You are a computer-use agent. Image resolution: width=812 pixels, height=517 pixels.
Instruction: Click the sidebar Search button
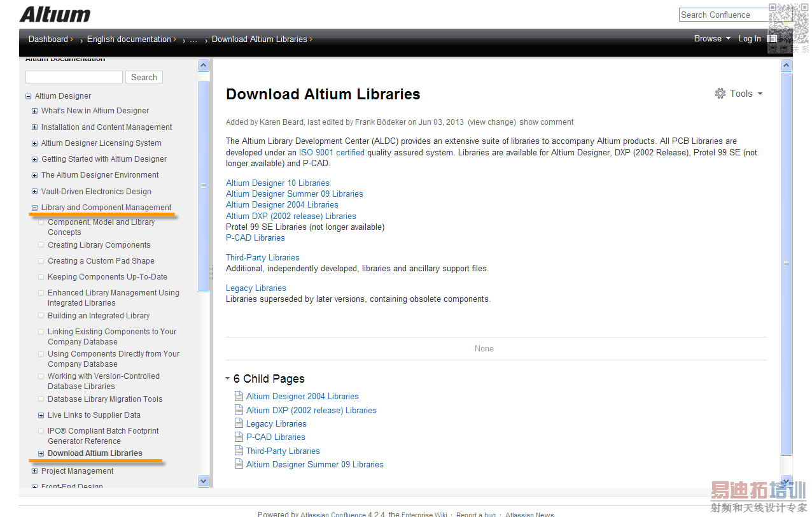pos(144,77)
